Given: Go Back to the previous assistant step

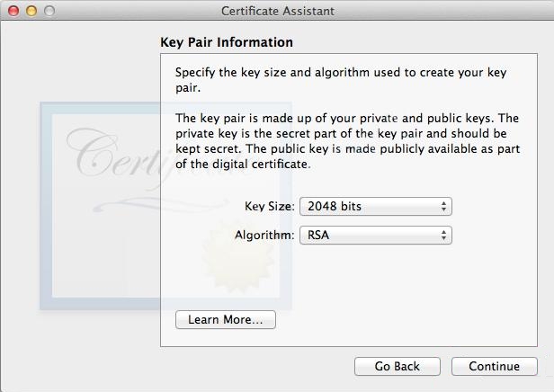Looking at the screenshot, I should click(x=398, y=366).
